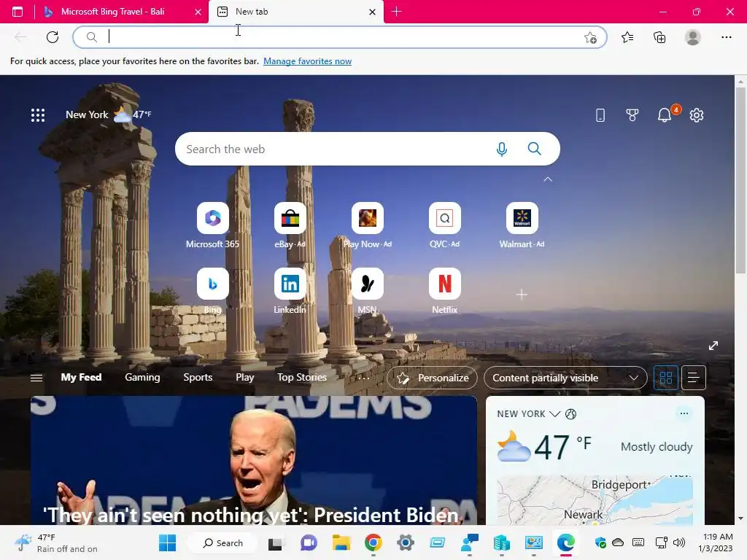
Task: Focus the address bar field
Action: click(339, 37)
